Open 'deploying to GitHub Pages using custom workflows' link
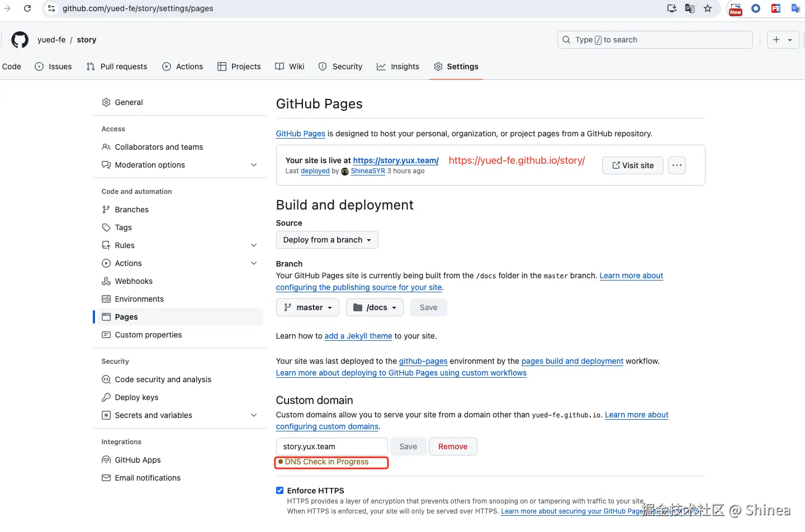Screen dimensions: 805x532 [x=401, y=373]
